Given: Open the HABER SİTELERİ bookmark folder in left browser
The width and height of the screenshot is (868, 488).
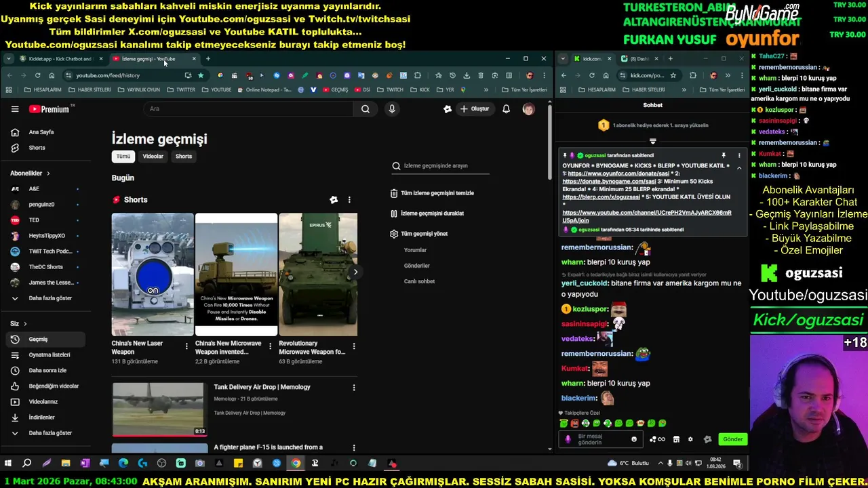Looking at the screenshot, I should click(90, 89).
